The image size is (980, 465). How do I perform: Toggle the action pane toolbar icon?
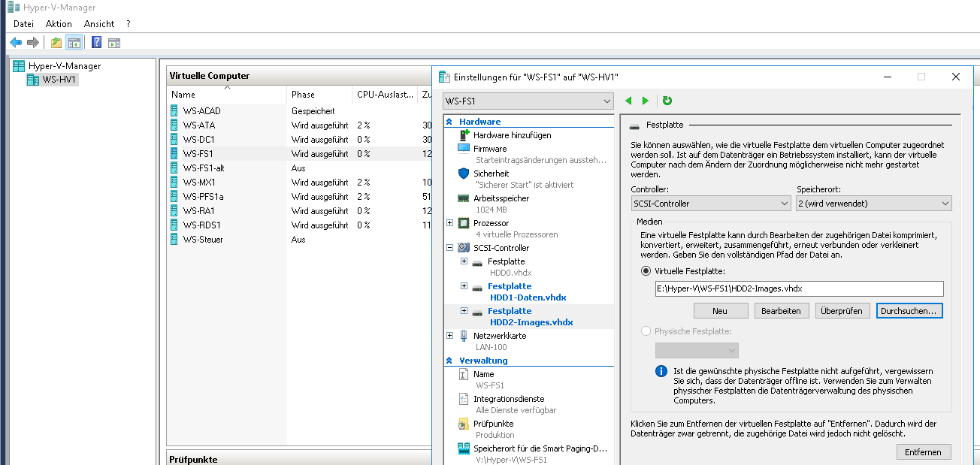114,42
